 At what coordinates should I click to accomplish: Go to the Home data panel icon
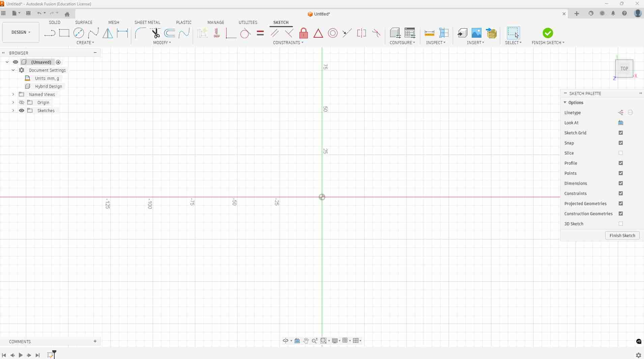(x=67, y=14)
